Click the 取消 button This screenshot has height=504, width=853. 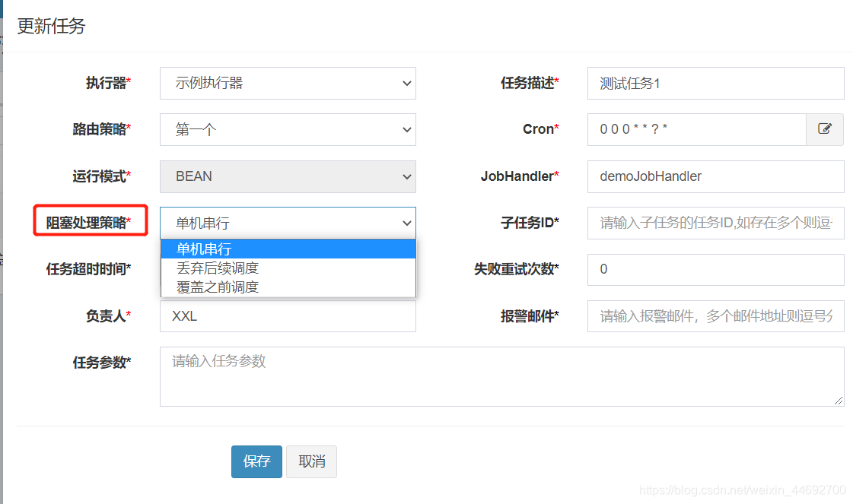click(312, 461)
